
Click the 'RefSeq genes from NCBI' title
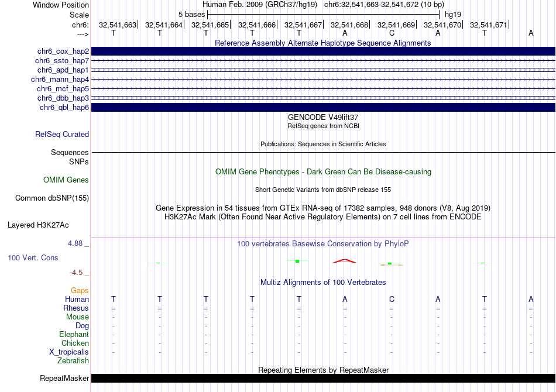pos(323,126)
